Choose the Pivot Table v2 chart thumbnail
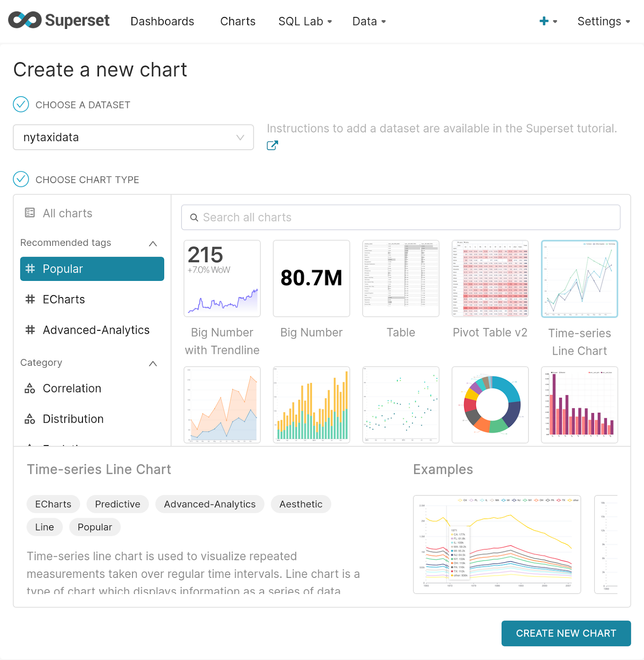This screenshot has width=644, height=660. (x=490, y=279)
